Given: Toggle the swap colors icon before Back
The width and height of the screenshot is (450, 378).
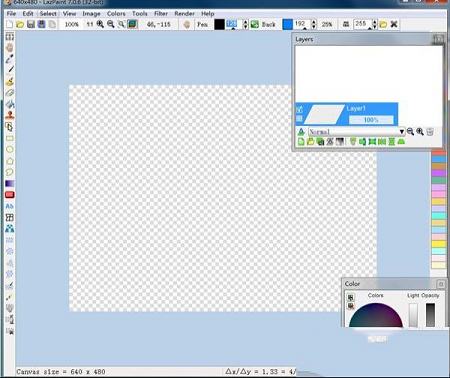Looking at the screenshot, I should coord(255,24).
